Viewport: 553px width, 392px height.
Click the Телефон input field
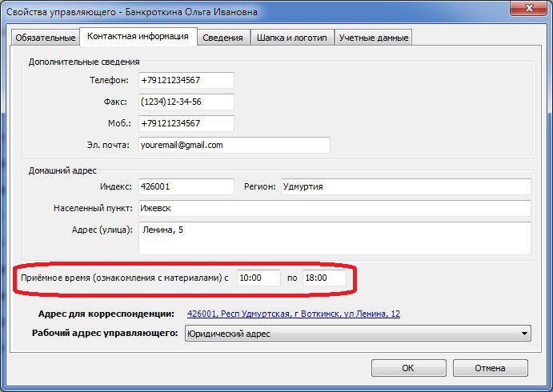pyautogui.click(x=186, y=81)
